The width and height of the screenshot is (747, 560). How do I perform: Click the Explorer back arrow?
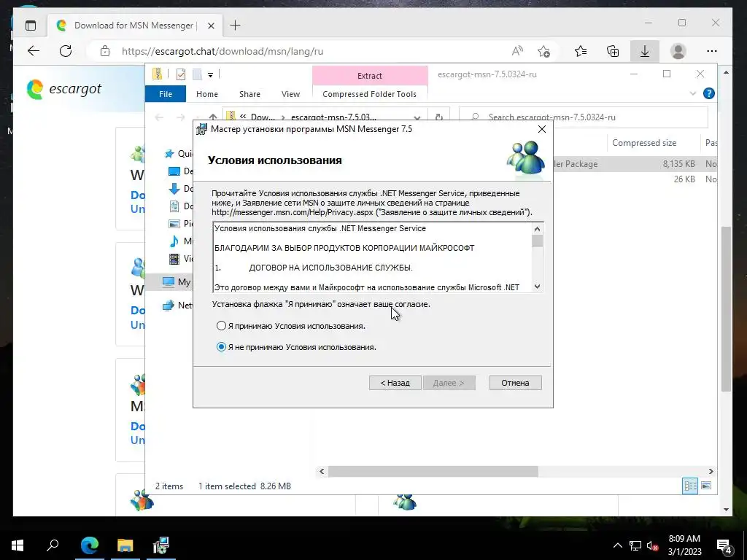click(159, 117)
